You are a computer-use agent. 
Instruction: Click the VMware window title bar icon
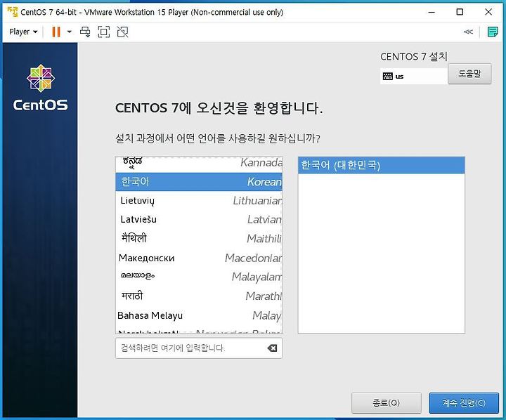coord(13,12)
